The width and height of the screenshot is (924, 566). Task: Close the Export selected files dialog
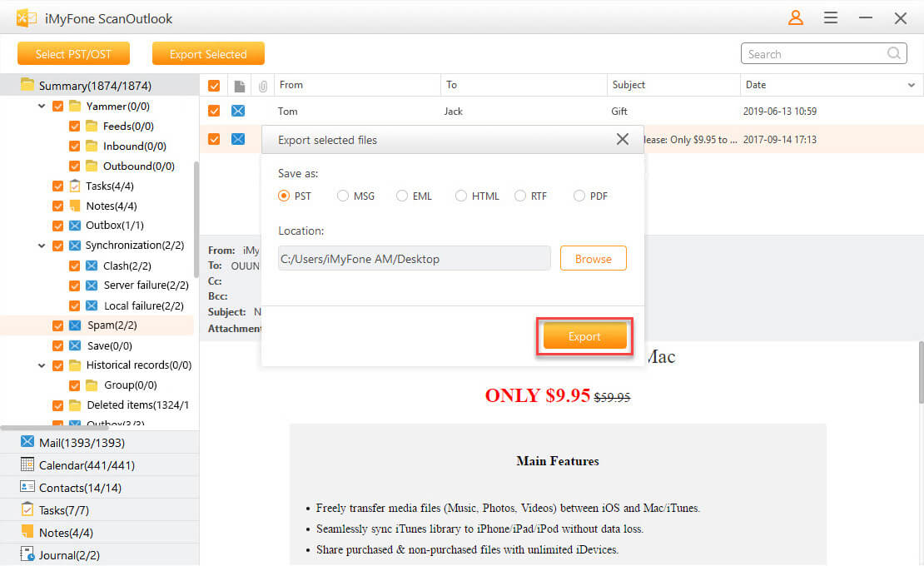point(622,139)
